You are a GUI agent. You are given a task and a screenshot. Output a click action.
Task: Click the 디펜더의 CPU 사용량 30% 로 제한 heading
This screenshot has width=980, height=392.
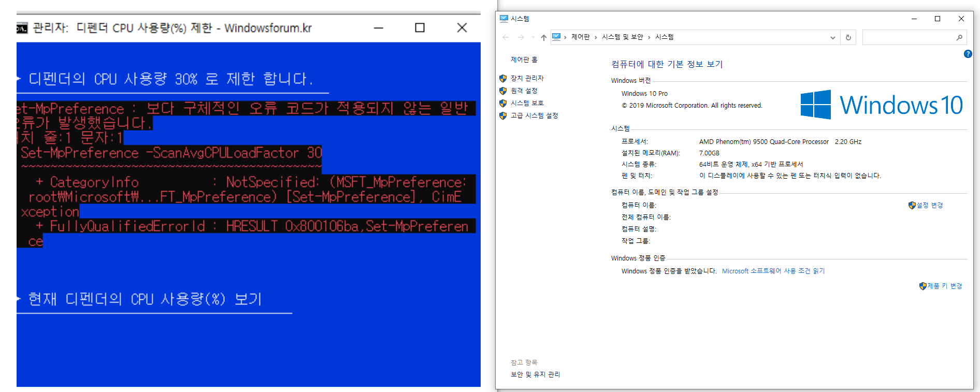point(171,79)
